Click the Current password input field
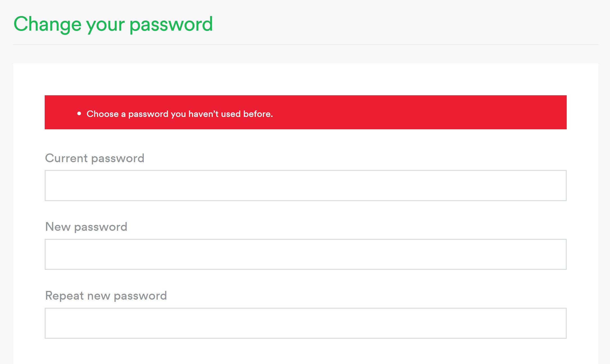 (x=306, y=186)
